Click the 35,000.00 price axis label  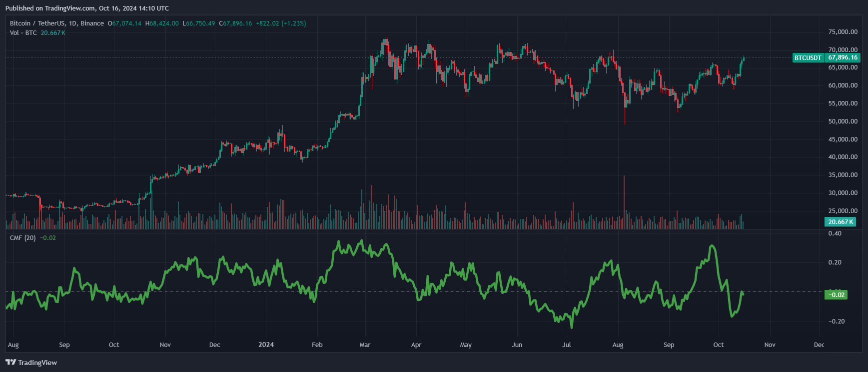(843, 175)
